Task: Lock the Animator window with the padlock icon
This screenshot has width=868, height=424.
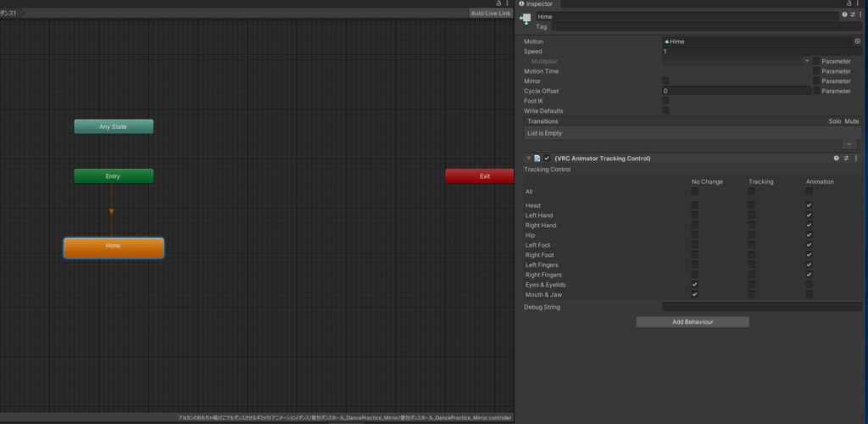Action: point(498,3)
